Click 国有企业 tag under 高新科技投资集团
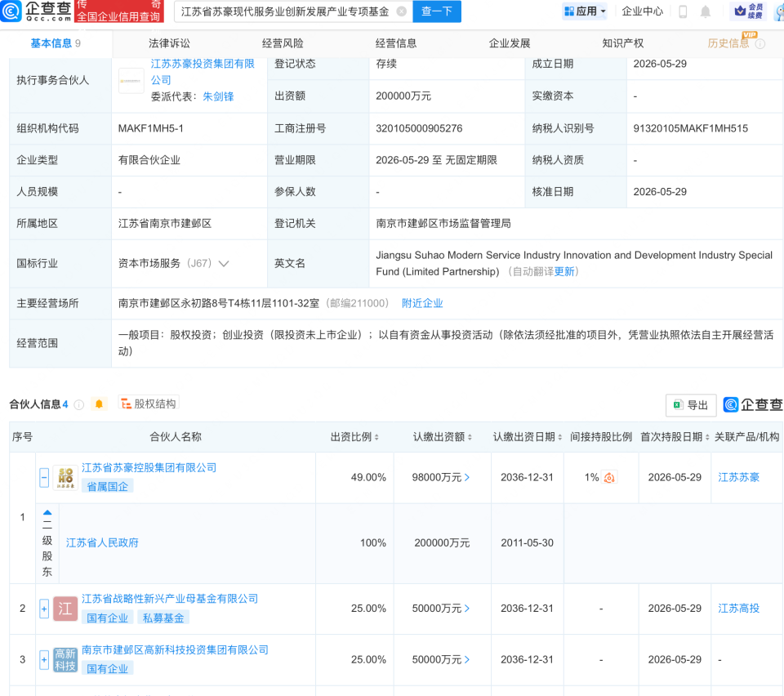 tap(107, 669)
